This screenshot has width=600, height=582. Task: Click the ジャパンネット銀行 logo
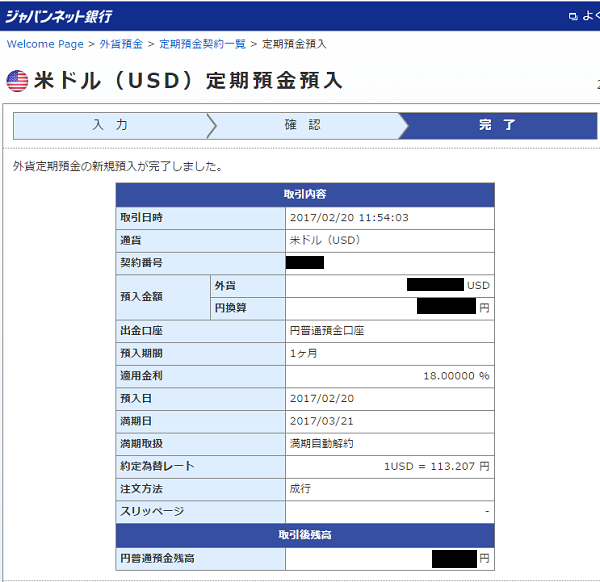[59, 16]
